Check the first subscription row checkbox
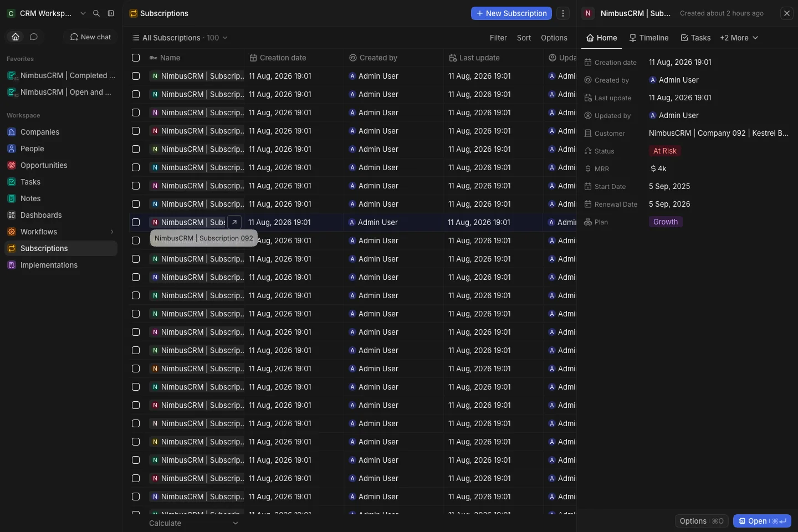This screenshot has height=532, width=798. [136, 76]
